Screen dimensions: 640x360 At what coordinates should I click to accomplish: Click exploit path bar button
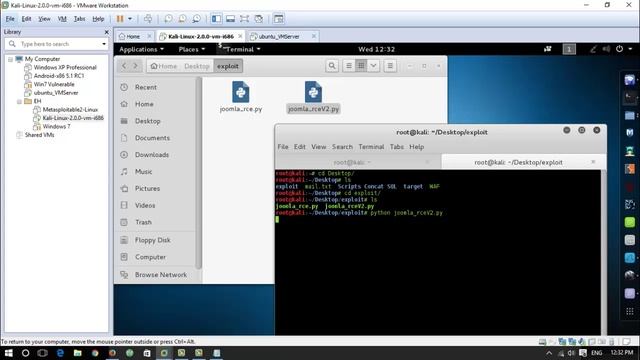point(228,66)
